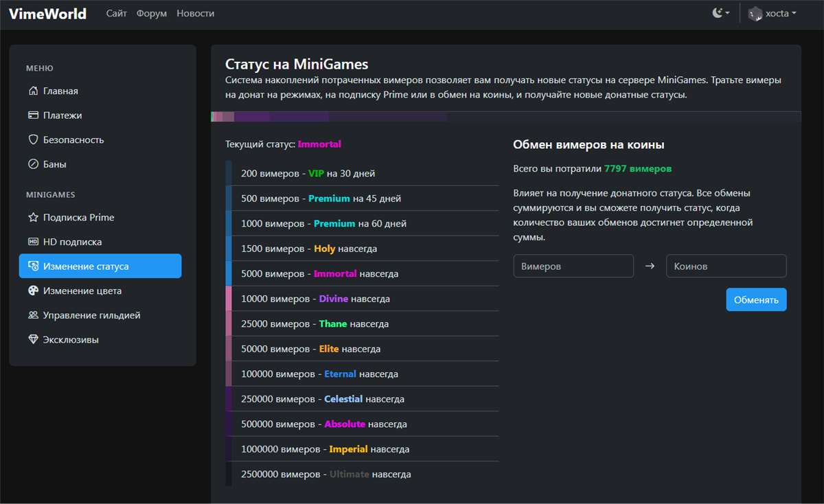Open the Сайт navigation link

click(117, 13)
